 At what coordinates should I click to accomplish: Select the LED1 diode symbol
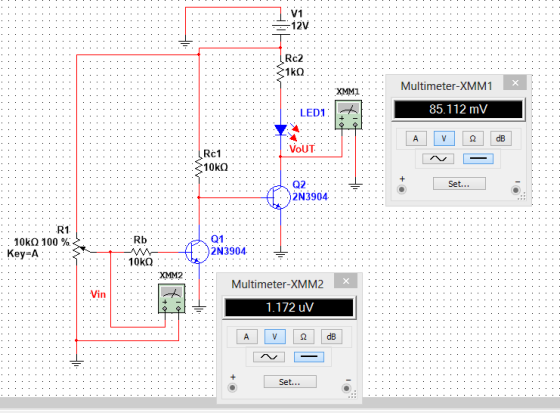(281, 130)
